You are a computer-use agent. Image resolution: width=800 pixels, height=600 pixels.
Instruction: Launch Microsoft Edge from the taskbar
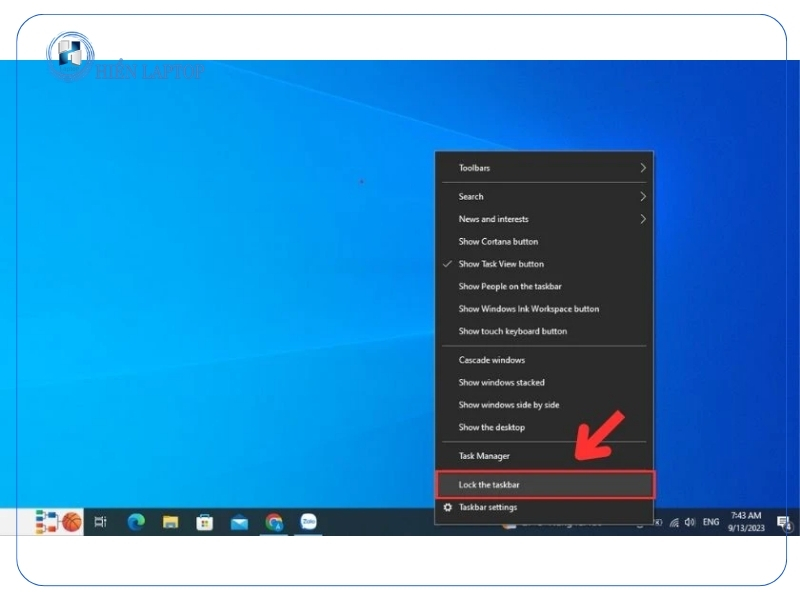[136, 521]
